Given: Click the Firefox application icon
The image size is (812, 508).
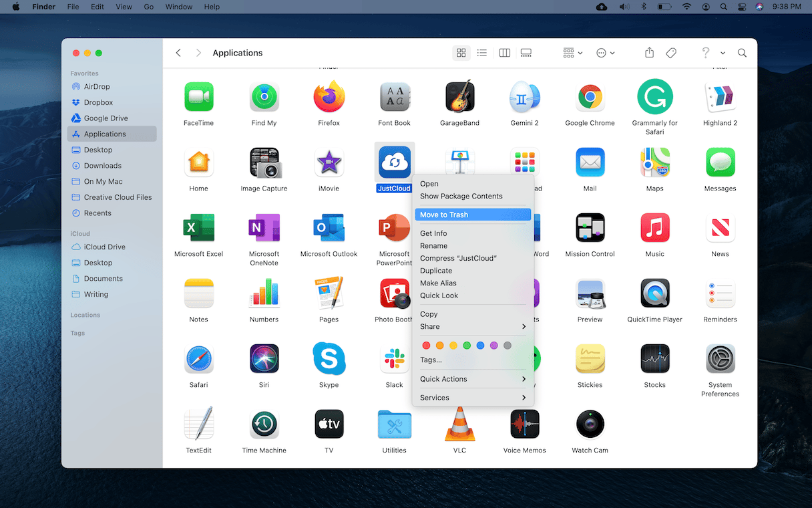Looking at the screenshot, I should click(329, 98).
